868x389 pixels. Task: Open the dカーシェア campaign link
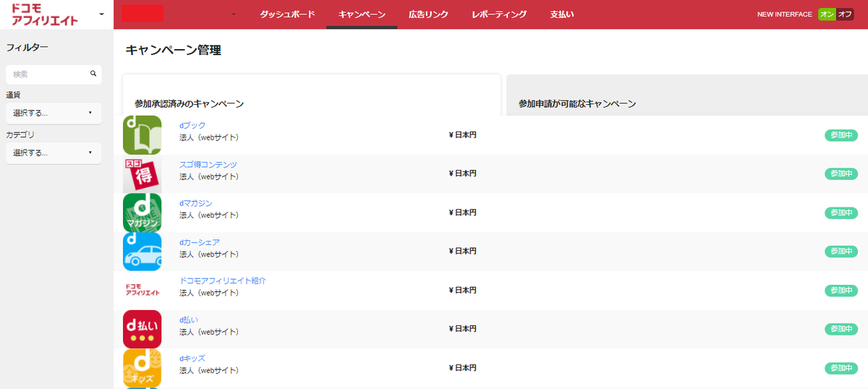point(200,242)
